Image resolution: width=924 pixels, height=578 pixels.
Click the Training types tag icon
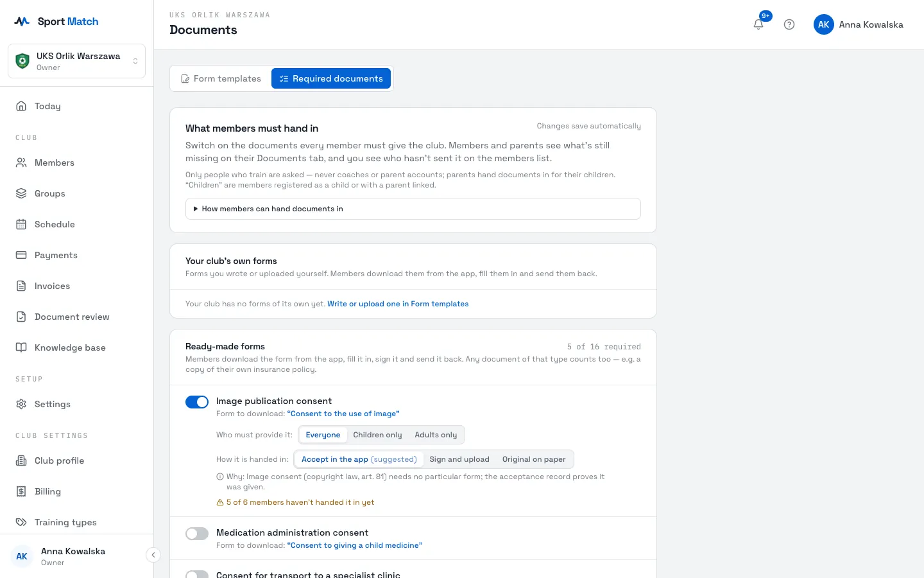21,522
